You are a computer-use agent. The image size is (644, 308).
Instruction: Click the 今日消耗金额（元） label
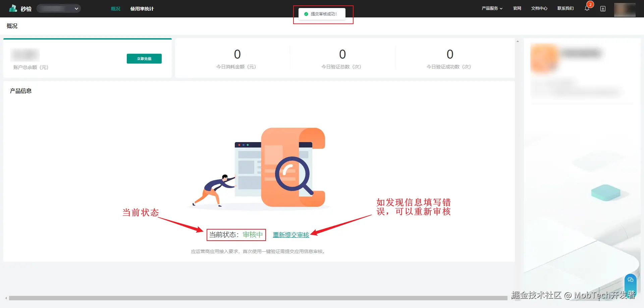tap(236, 67)
